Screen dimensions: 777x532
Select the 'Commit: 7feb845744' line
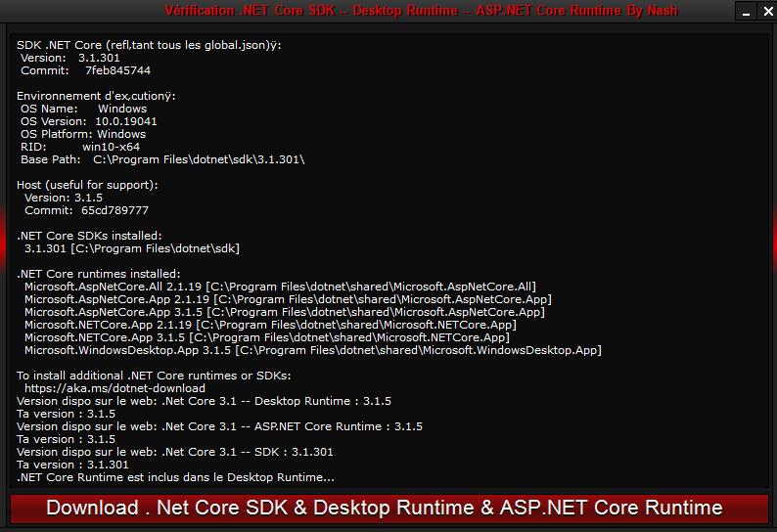click(85, 70)
